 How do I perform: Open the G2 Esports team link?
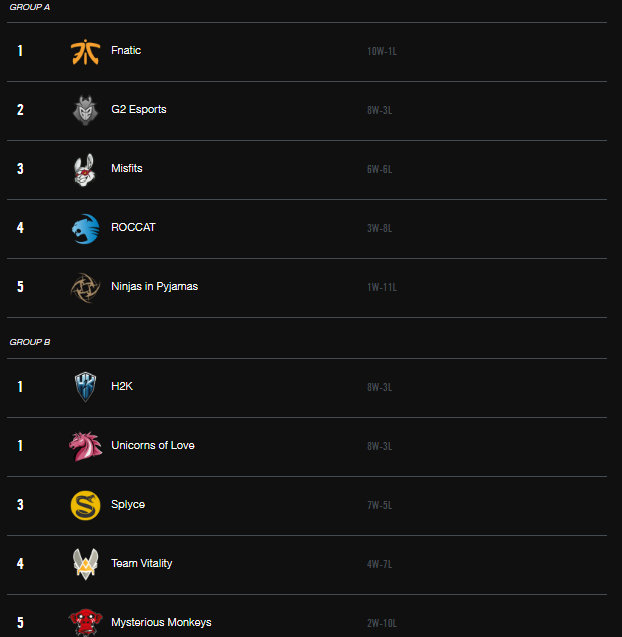click(x=139, y=109)
